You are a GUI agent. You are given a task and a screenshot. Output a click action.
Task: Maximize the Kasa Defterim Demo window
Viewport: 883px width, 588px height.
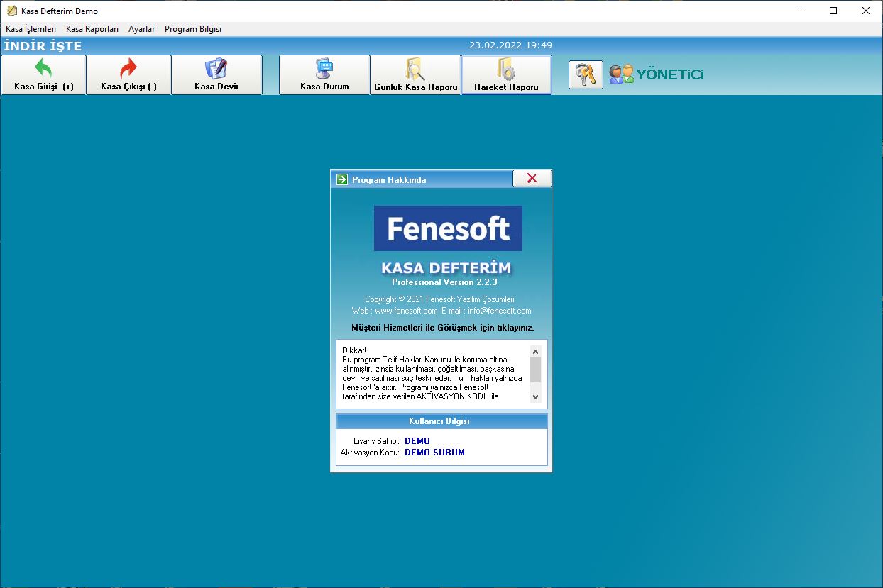click(x=833, y=11)
